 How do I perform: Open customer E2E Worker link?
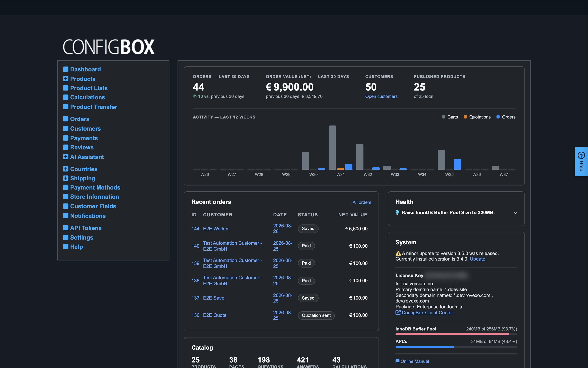click(216, 229)
